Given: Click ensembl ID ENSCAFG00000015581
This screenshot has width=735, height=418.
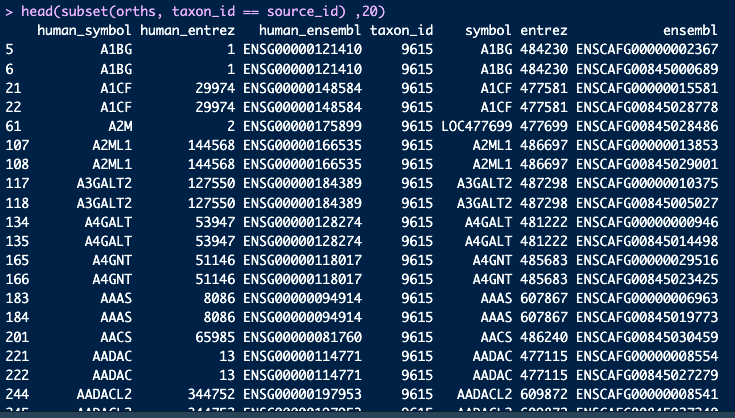Looking at the screenshot, I should [x=647, y=88].
